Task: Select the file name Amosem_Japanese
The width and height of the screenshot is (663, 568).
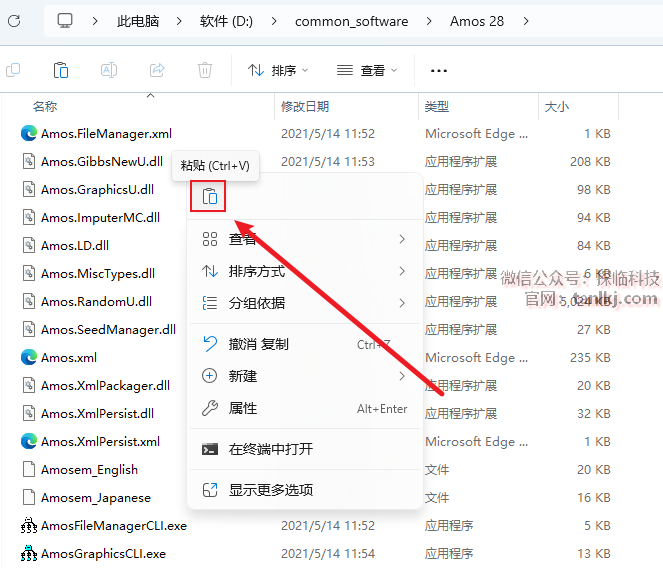Action: tap(96, 497)
